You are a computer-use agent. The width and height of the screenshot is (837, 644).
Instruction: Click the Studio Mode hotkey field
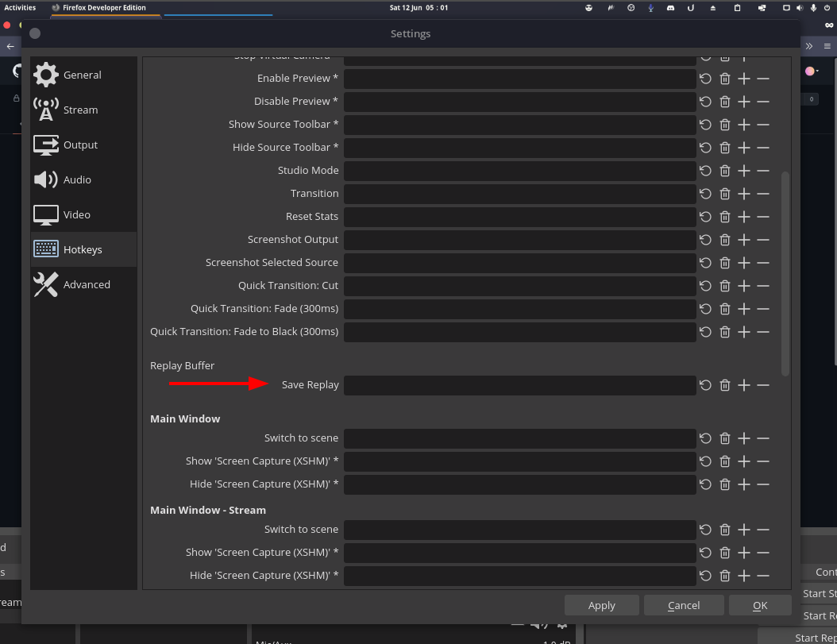click(520, 171)
